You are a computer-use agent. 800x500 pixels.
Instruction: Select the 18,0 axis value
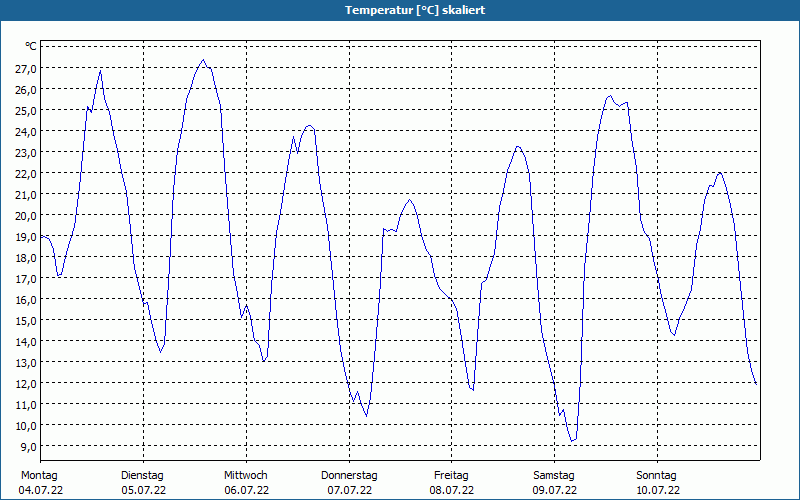point(26,258)
